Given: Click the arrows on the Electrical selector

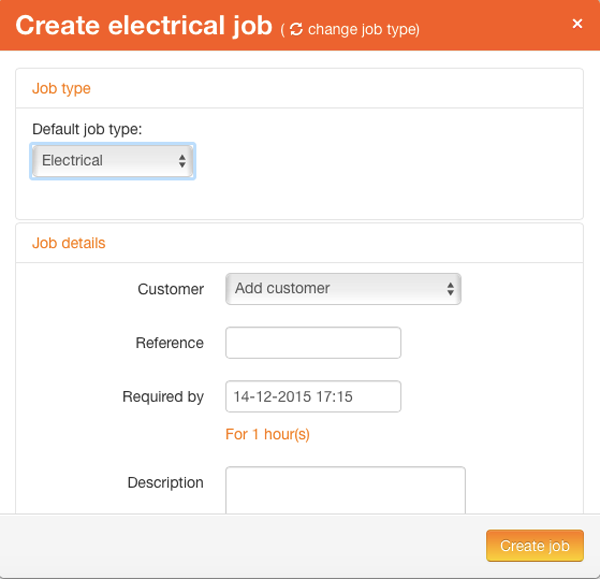Looking at the screenshot, I should pos(182,161).
